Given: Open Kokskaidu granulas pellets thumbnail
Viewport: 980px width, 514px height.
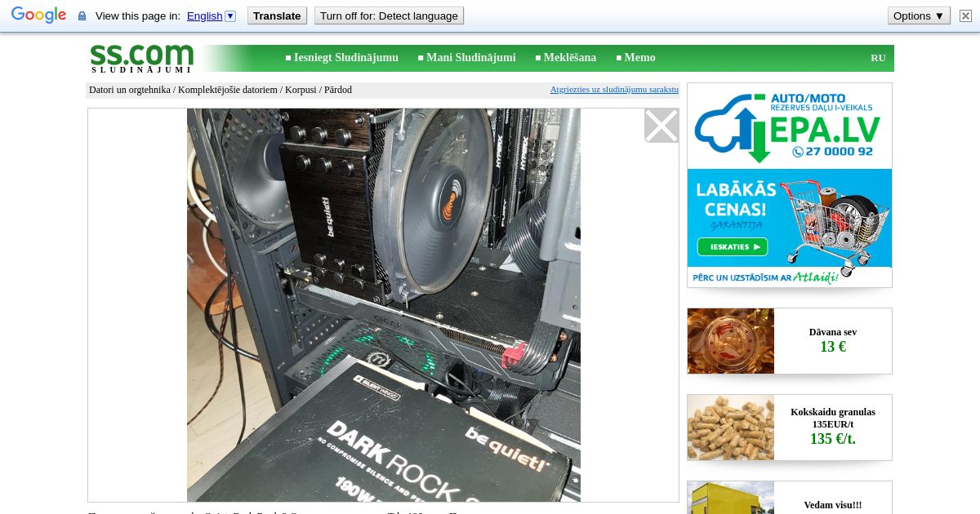Looking at the screenshot, I should 731,428.
